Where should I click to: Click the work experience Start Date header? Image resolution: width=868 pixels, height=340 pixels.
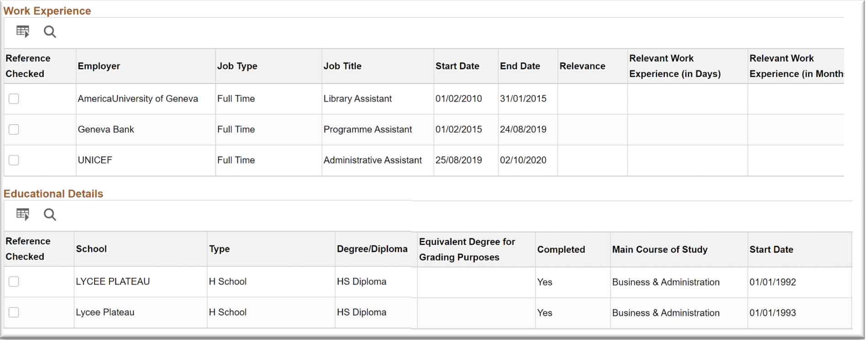tap(457, 66)
